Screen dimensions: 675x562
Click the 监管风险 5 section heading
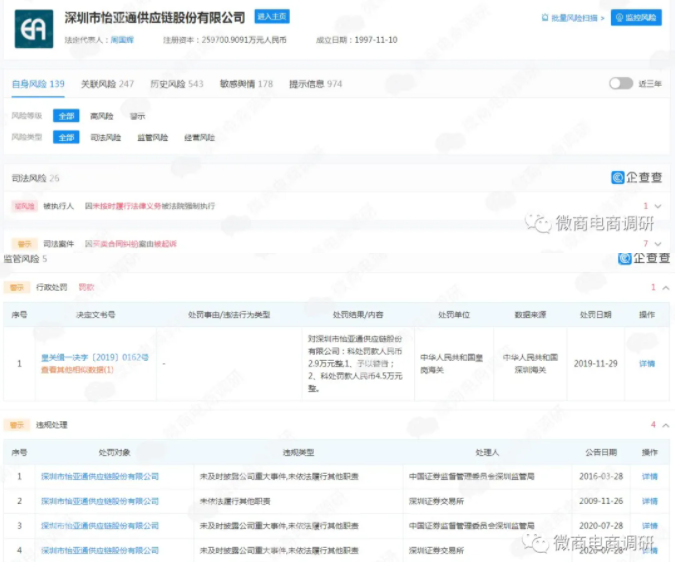point(25,259)
